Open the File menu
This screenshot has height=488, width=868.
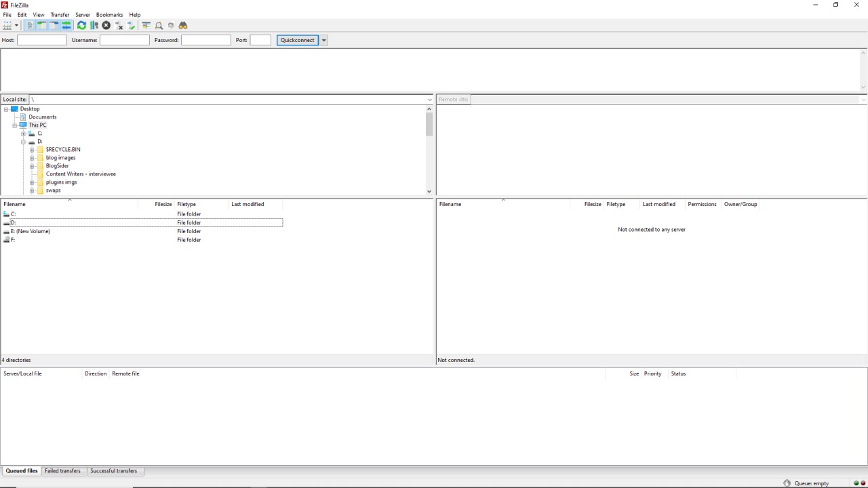[7, 14]
